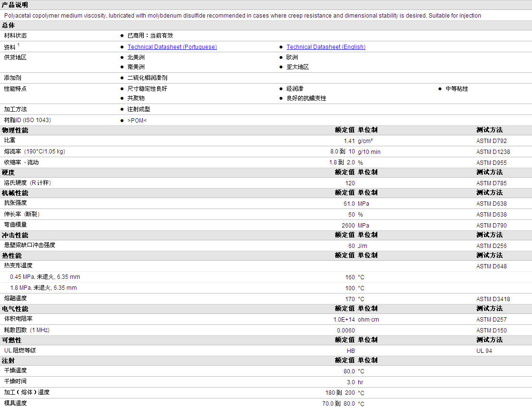Select the '耗散因数 (1 MHz)' row label
Screen dimensions: 532x408
tap(27, 330)
